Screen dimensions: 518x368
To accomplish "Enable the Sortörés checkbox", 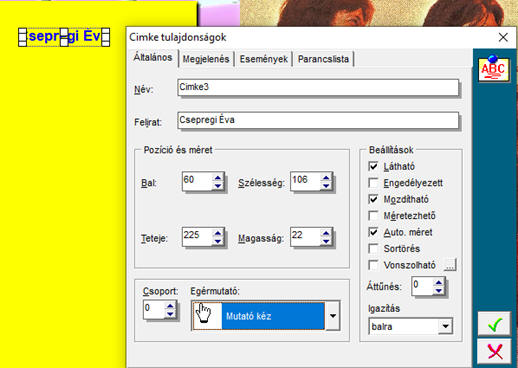I will tap(373, 248).
